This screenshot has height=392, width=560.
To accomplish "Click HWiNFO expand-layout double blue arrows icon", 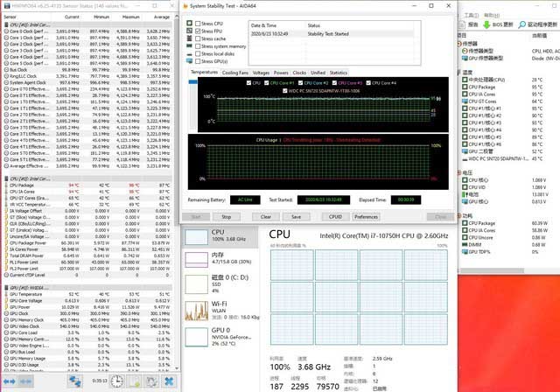I will point(10,381).
